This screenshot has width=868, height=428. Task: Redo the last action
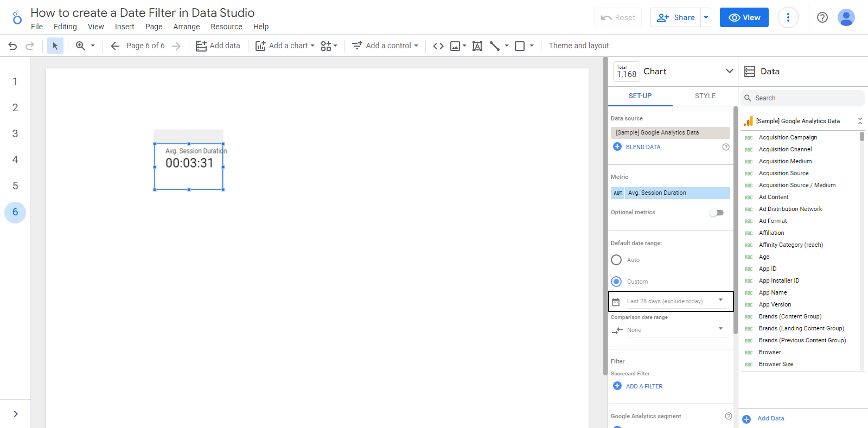pyautogui.click(x=30, y=46)
